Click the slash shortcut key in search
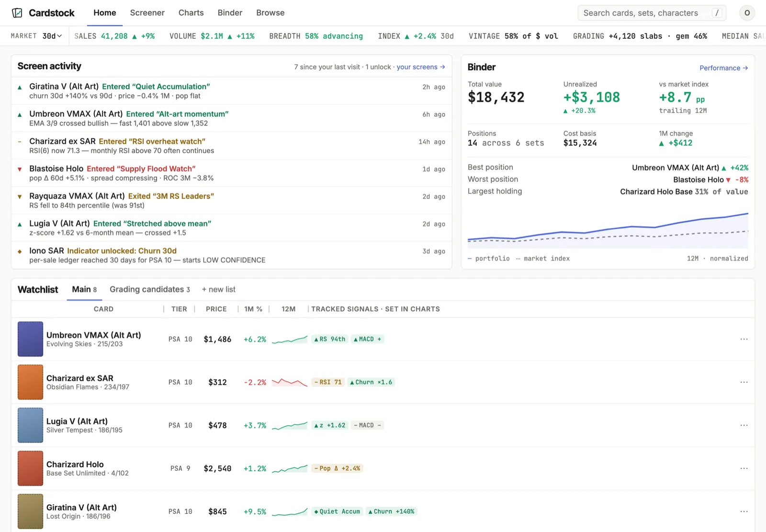The height and width of the screenshot is (532, 766). (717, 13)
